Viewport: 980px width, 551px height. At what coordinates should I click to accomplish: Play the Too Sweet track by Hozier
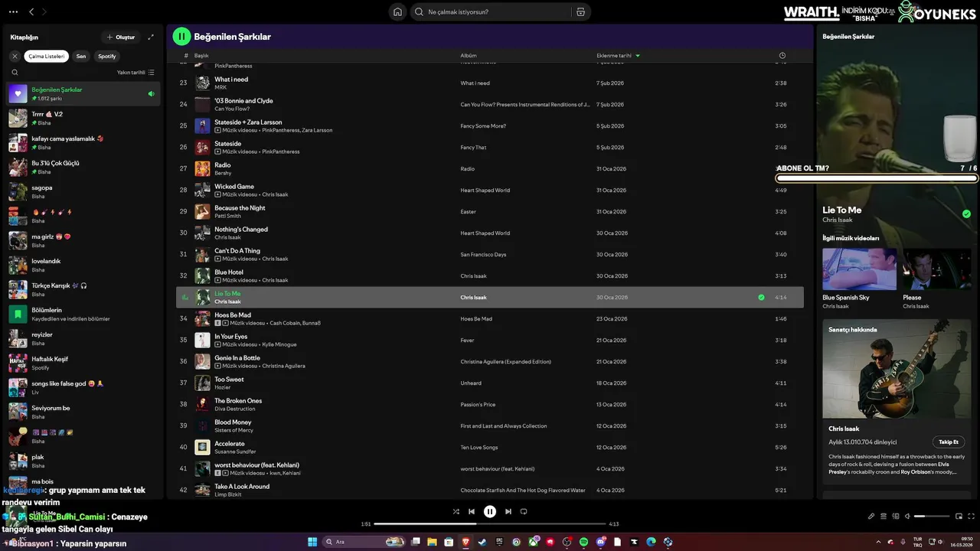(x=490, y=383)
